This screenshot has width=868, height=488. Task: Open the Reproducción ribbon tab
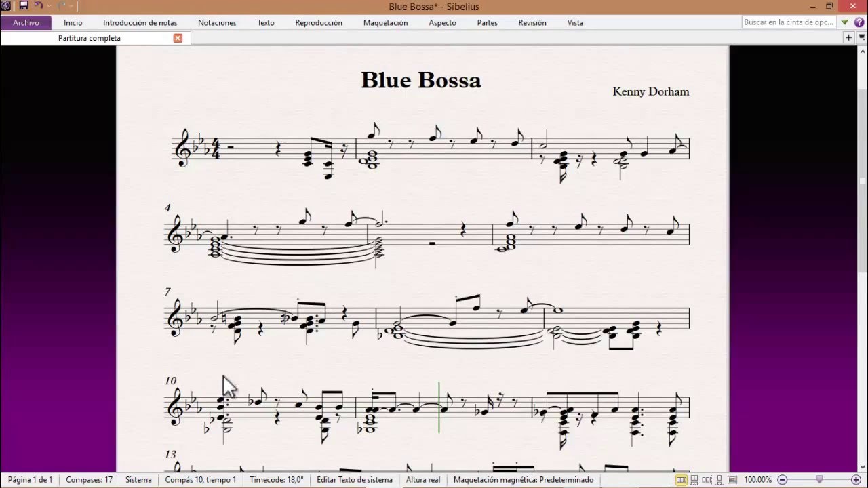tap(319, 22)
